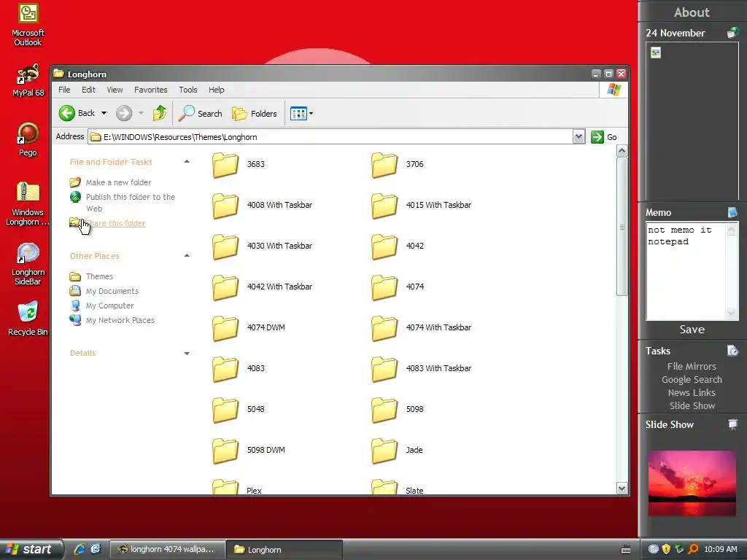
Task: Click Share this folder link
Action: (116, 223)
